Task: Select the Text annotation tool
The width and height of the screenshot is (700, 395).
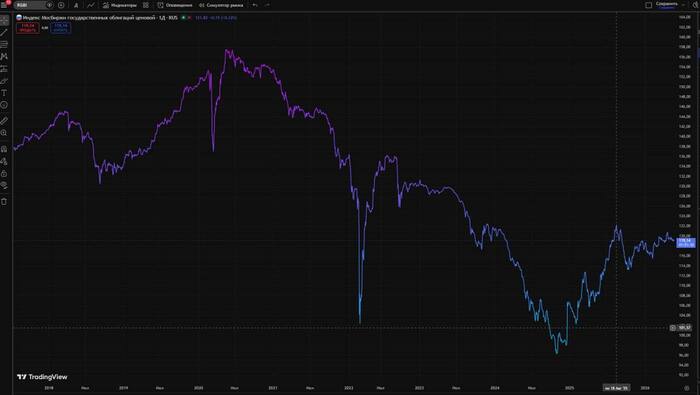Action: (x=4, y=93)
